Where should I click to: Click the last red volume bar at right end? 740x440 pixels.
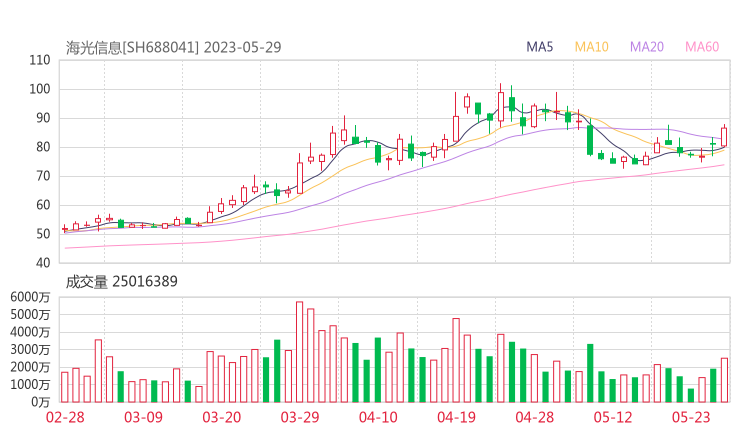724,380
